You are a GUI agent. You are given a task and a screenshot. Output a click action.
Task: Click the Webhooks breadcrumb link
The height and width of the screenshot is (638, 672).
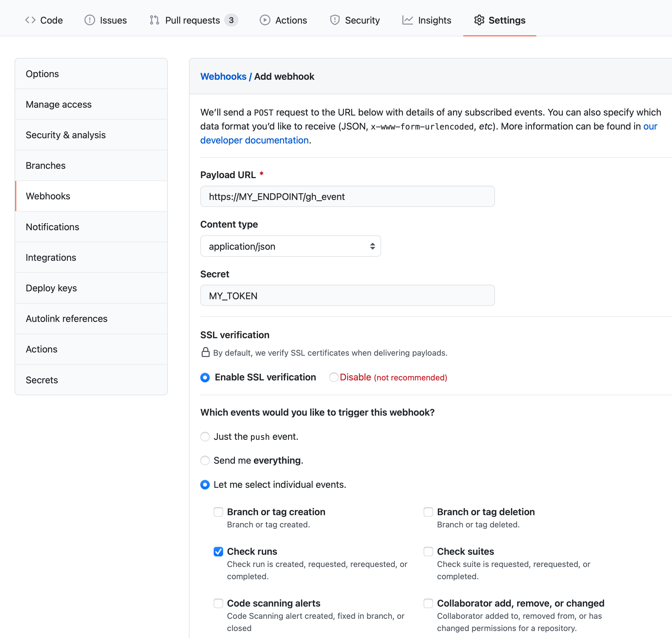click(x=223, y=77)
